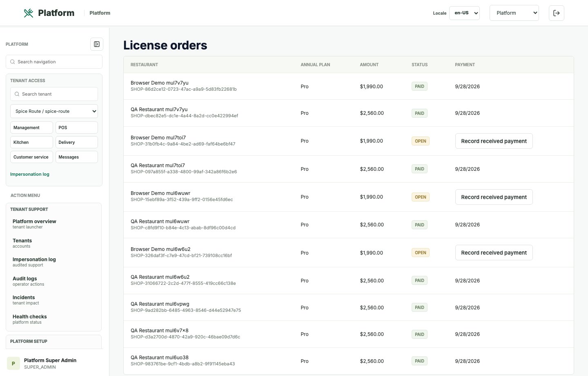
Task: Open Health checks menu item
Action: (x=53, y=319)
